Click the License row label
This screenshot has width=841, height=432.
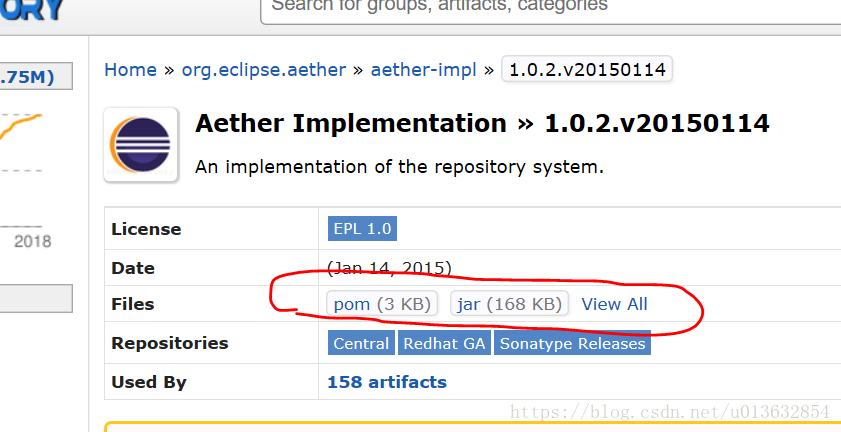click(146, 229)
